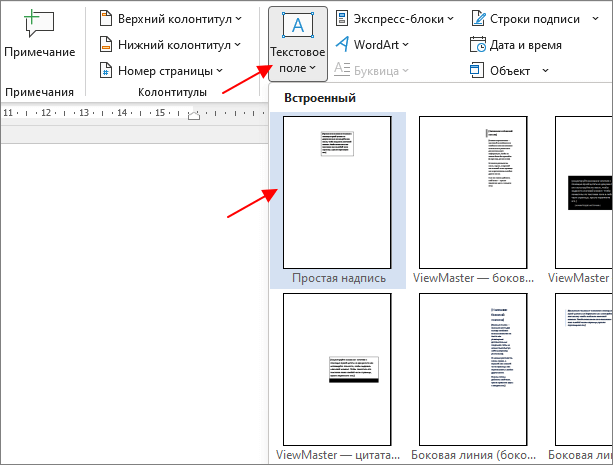
Task: Click the 15 mark on the ruler
Action: click(x=160, y=113)
